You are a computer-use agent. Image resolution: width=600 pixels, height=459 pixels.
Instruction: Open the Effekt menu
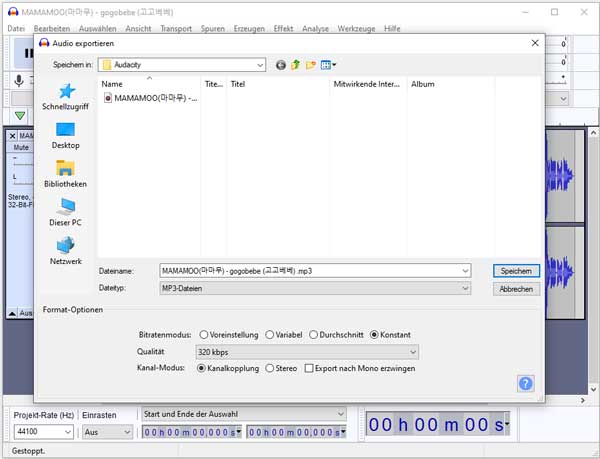tap(283, 29)
